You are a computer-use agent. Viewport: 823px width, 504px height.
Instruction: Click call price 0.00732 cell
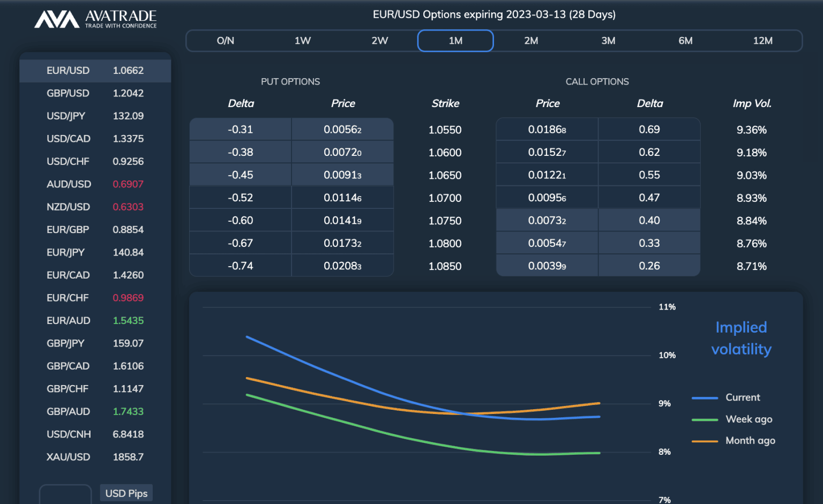tap(547, 221)
